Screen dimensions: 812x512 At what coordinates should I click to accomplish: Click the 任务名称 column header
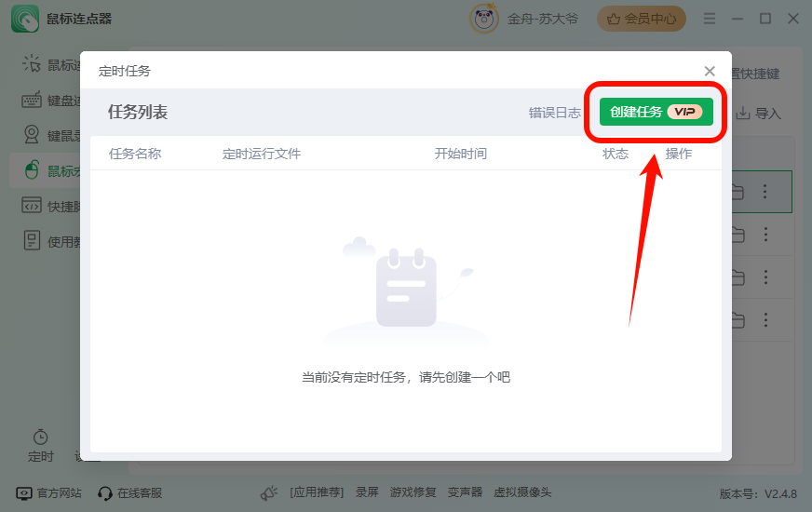click(x=135, y=154)
